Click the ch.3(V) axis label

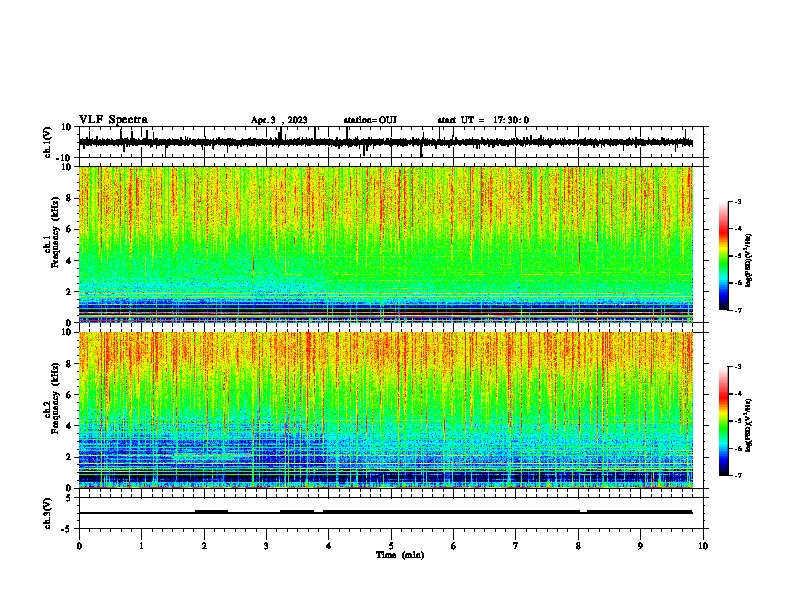pyautogui.click(x=48, y=513)
